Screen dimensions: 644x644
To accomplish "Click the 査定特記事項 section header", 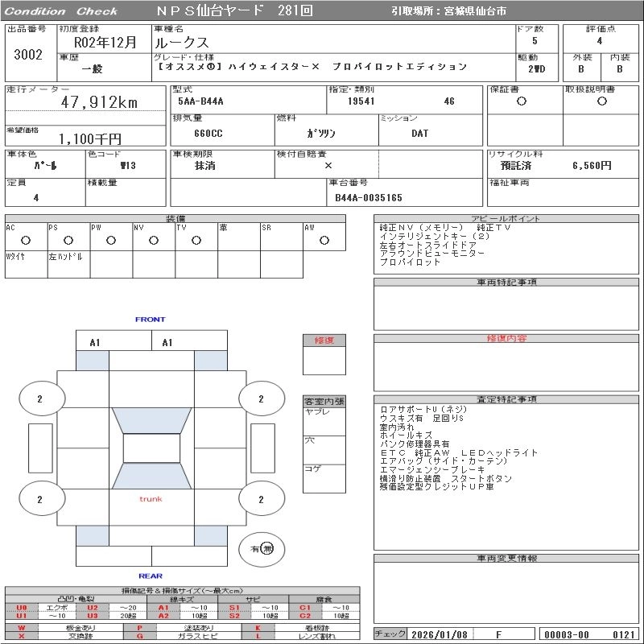I will click(506, 399).
